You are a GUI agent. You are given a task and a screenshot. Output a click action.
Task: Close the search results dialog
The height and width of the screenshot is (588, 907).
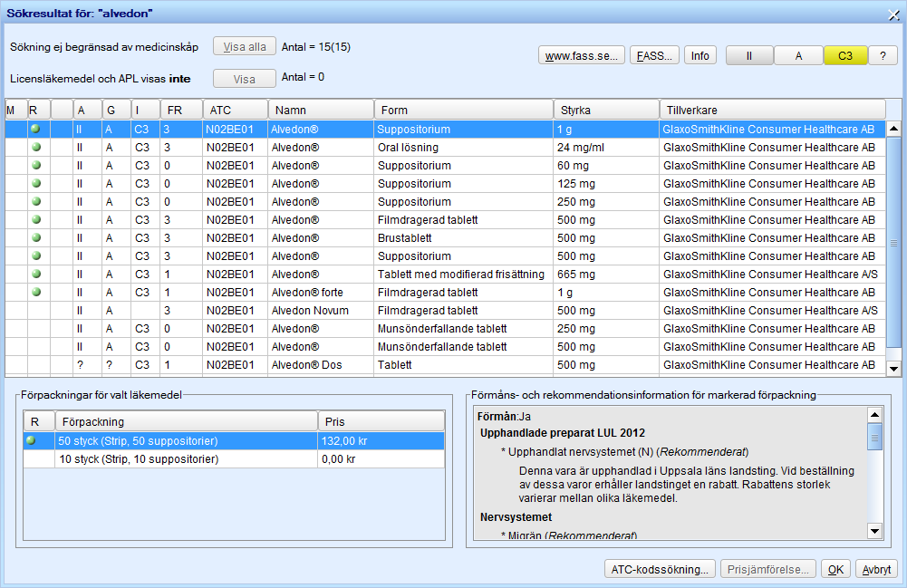point(893,14)
